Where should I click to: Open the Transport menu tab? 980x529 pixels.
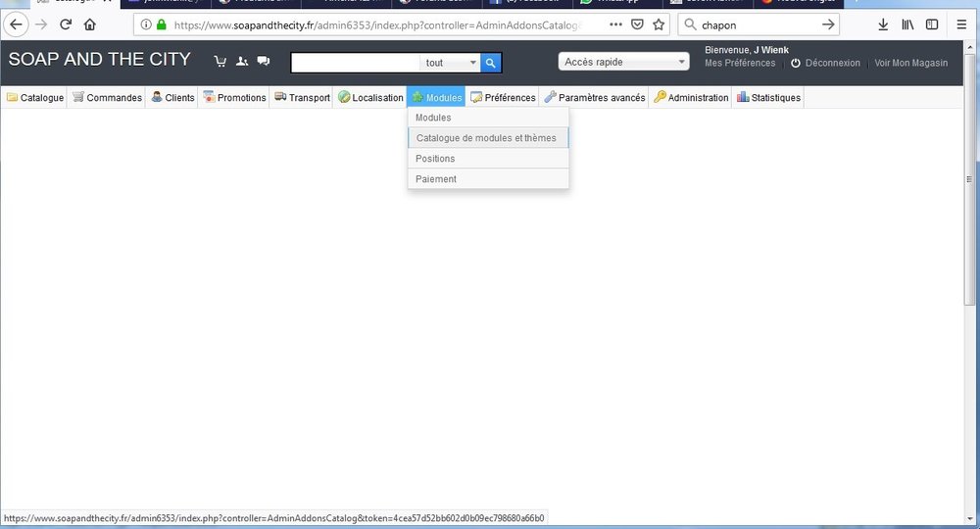pos(302,97)
